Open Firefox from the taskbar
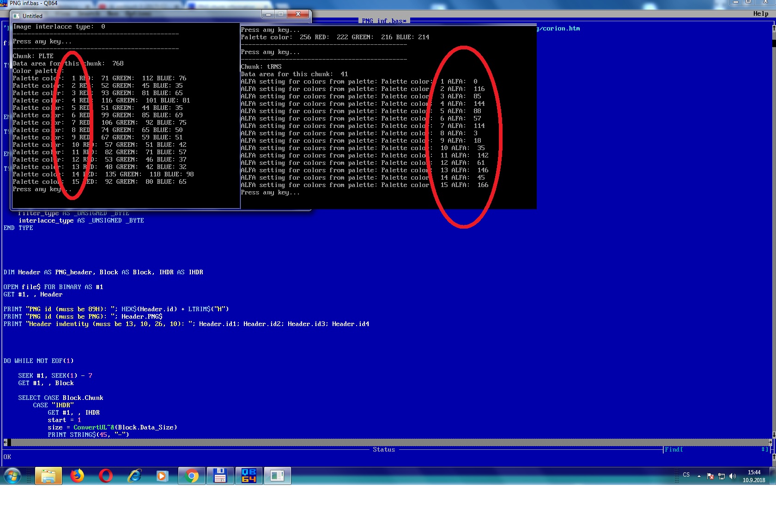The height and width of the screenshot is (532, 776). tap(77, 476)
